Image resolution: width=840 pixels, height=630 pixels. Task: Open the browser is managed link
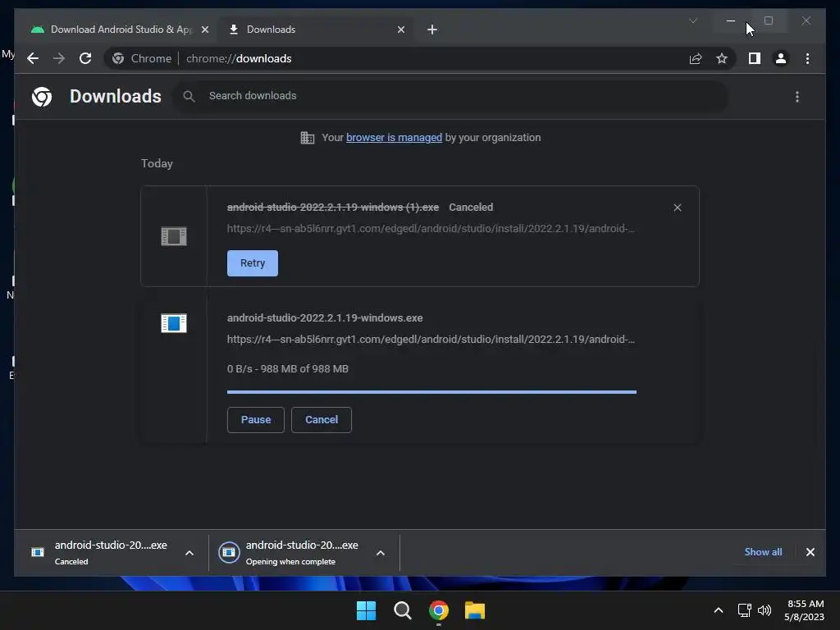tap(394, 137)
